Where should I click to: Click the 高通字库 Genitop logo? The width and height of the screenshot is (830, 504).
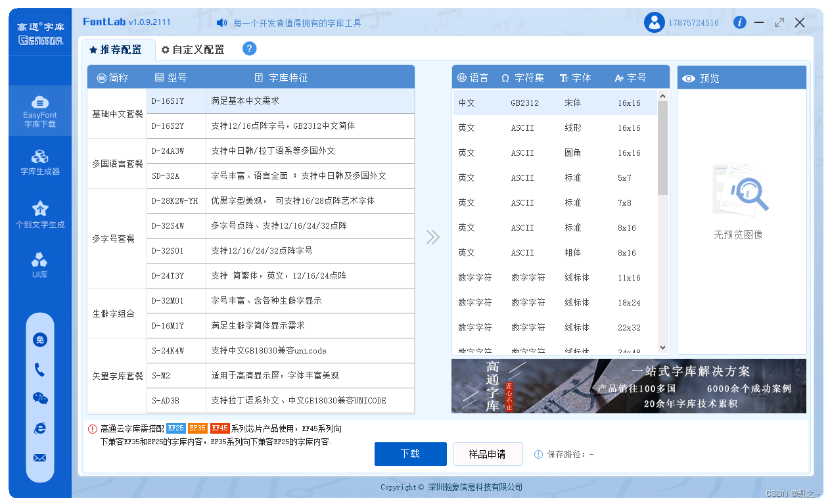coord(41,33)
